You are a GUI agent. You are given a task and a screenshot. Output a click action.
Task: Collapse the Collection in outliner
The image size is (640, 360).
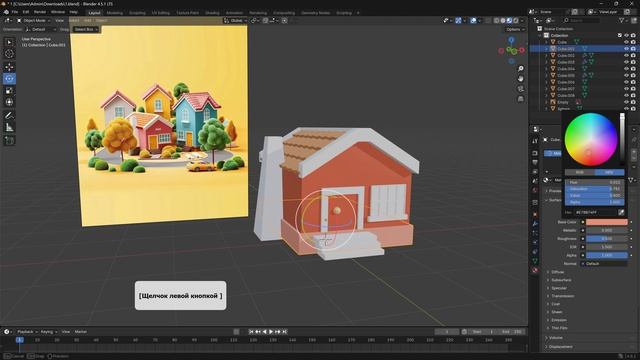(540, 36)
